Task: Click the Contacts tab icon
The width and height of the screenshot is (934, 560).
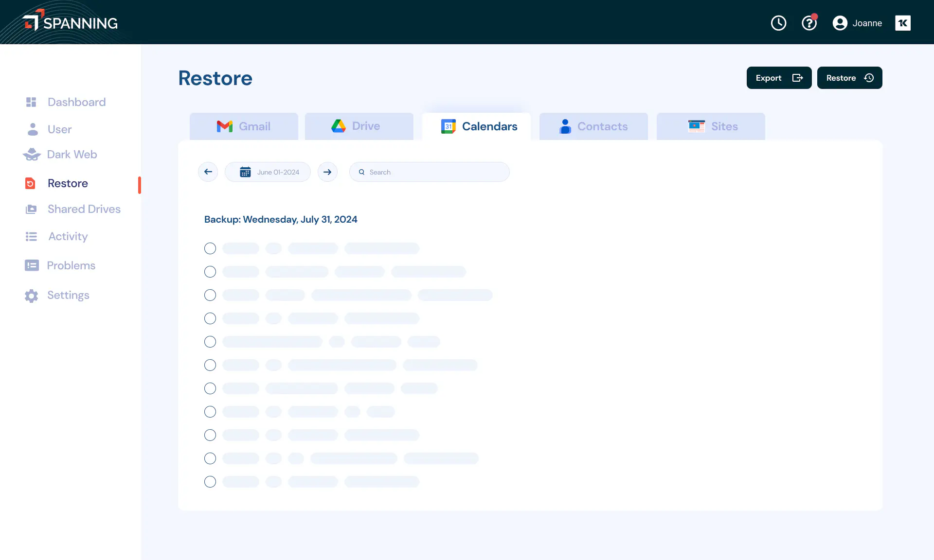Action: [x=566, y=126]
